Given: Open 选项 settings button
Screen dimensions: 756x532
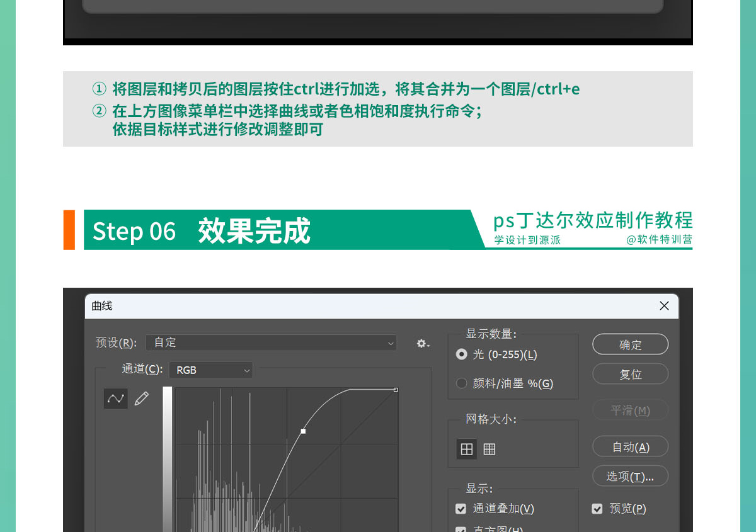Looking at the screenshot, I should [x=630, y=477].
